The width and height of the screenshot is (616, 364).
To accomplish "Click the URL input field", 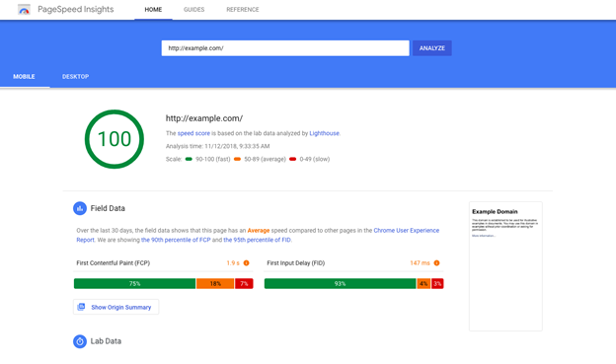I will (x=285, y=48).
